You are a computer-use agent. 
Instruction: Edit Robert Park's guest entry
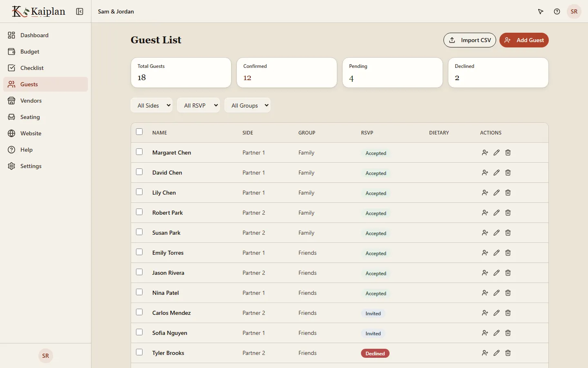point(497,213)
